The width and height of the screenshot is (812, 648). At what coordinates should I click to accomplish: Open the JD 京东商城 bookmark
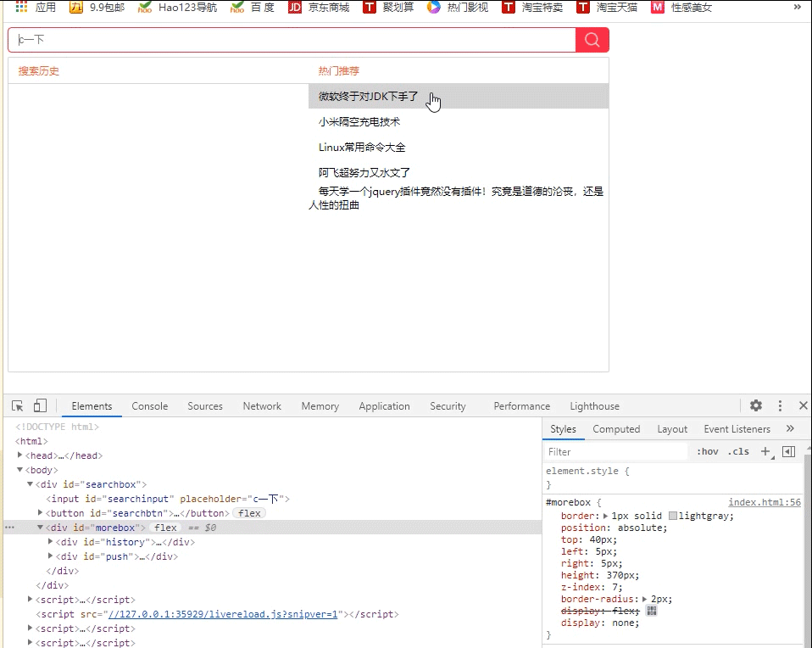pos(319,8)
